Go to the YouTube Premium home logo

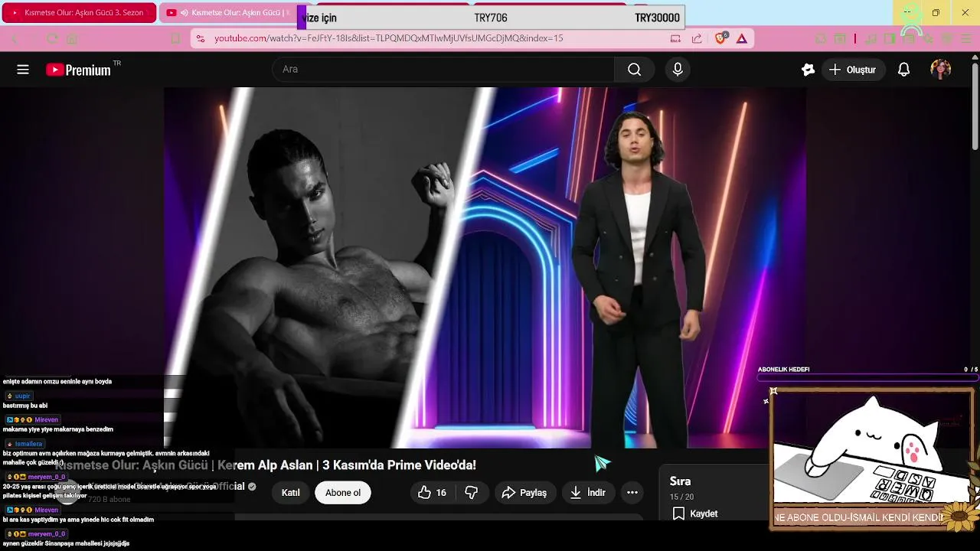[x=79, y=70]
